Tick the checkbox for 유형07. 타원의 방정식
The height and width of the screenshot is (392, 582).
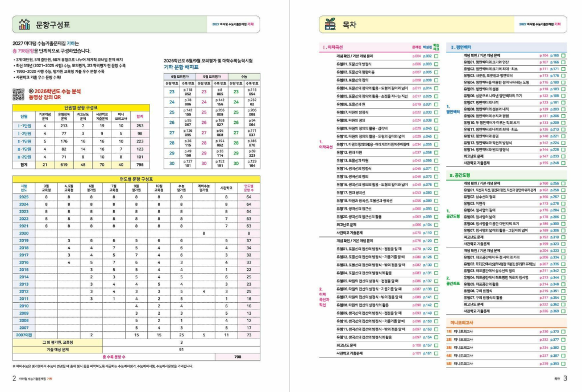point(436,112)
